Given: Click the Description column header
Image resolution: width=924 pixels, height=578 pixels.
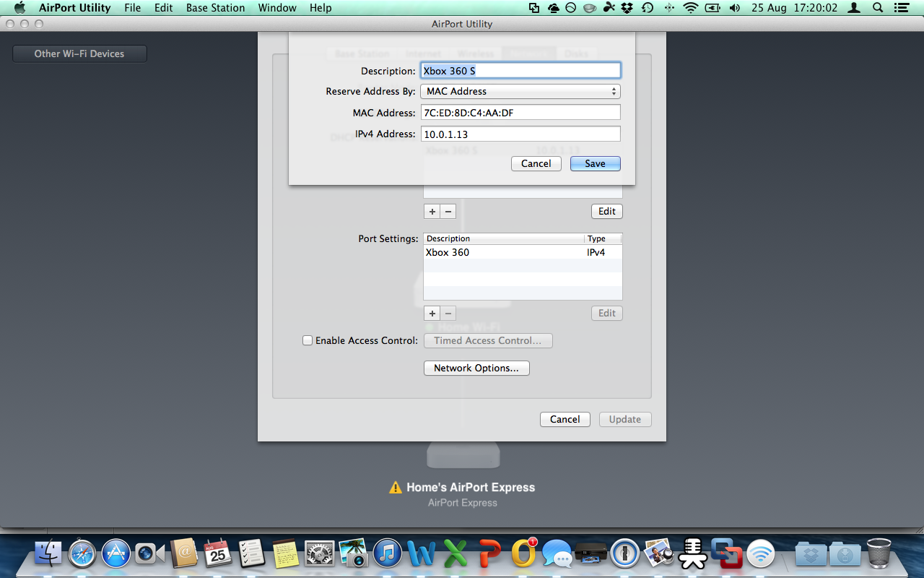Looking at the screenshot, I should [504, 238].
